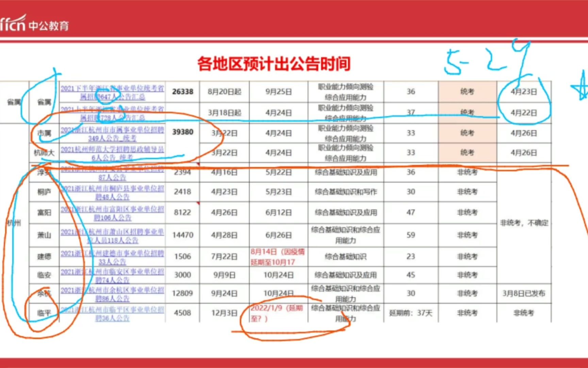Select the applicant count 12809
Image resolution: width=588 pixels, height=368 pixels.
(183, 293)
